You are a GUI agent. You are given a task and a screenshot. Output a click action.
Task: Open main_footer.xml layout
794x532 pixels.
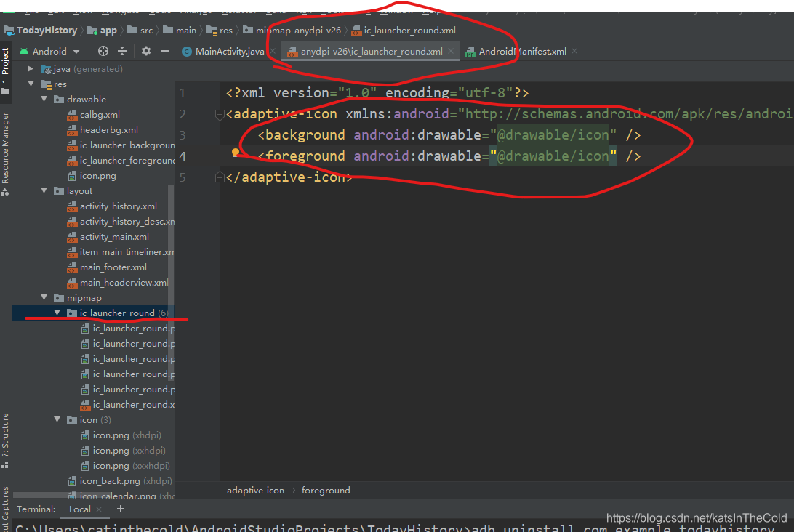point(107,267)
